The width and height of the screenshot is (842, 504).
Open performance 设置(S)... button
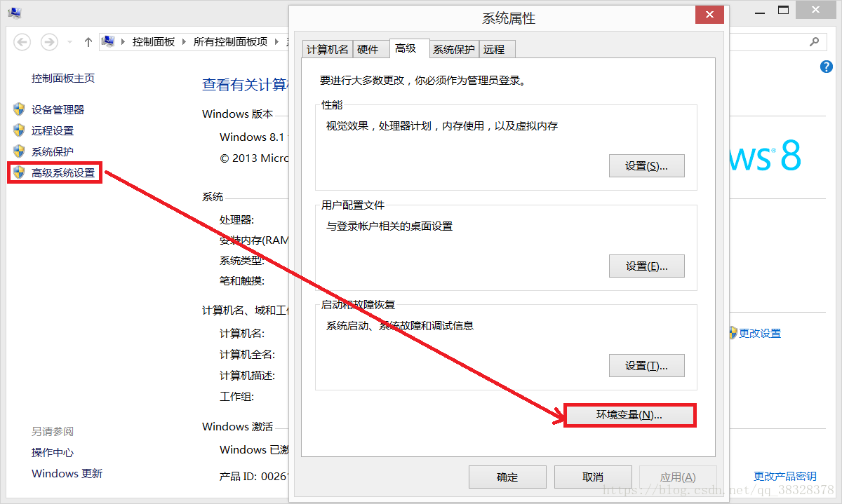click(646, 166)
